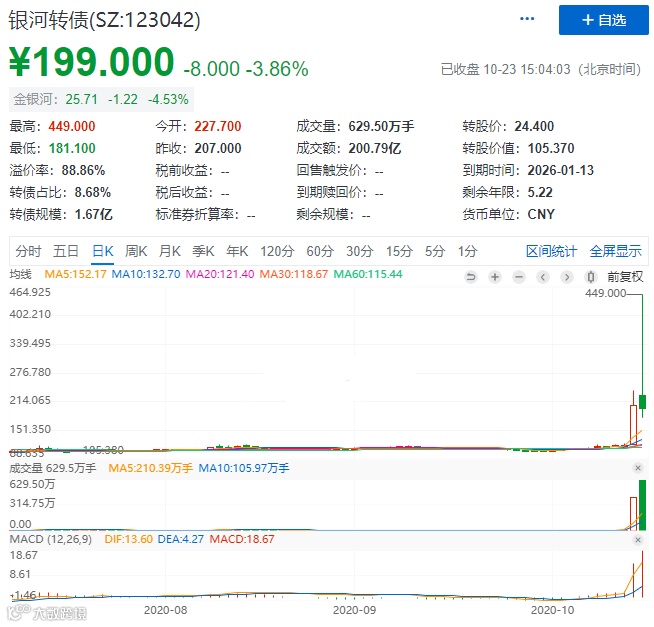Viewport: 654px width, 627px height.
Task: Pan chart right with the right chevron
Action: click(x=566, y=277)
